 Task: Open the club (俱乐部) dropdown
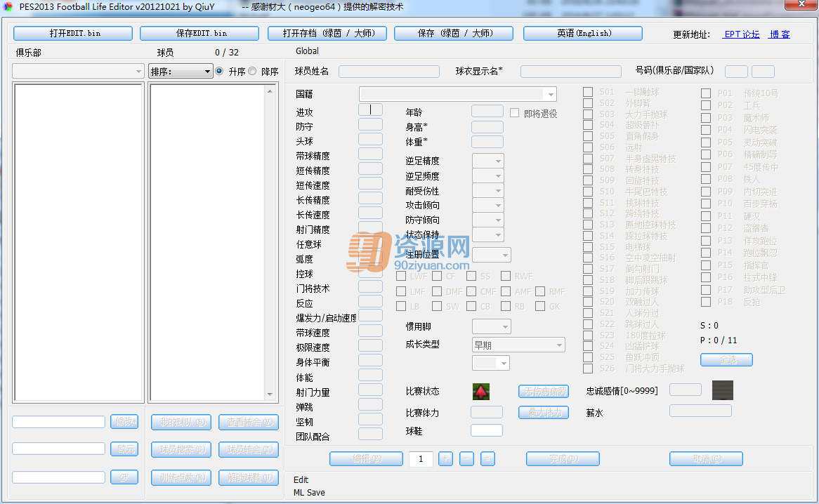[78, 71]
